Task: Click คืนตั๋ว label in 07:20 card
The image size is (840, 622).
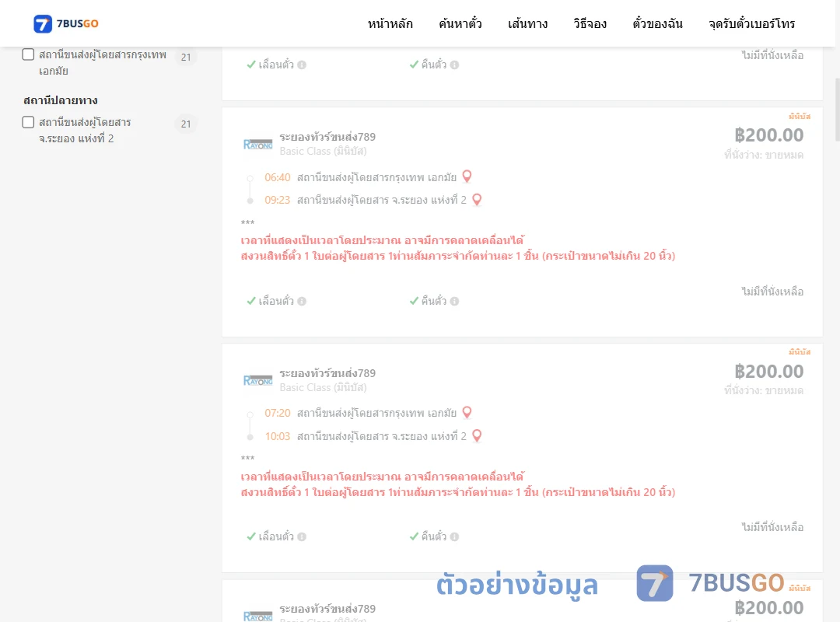Action: click(434, 536)
